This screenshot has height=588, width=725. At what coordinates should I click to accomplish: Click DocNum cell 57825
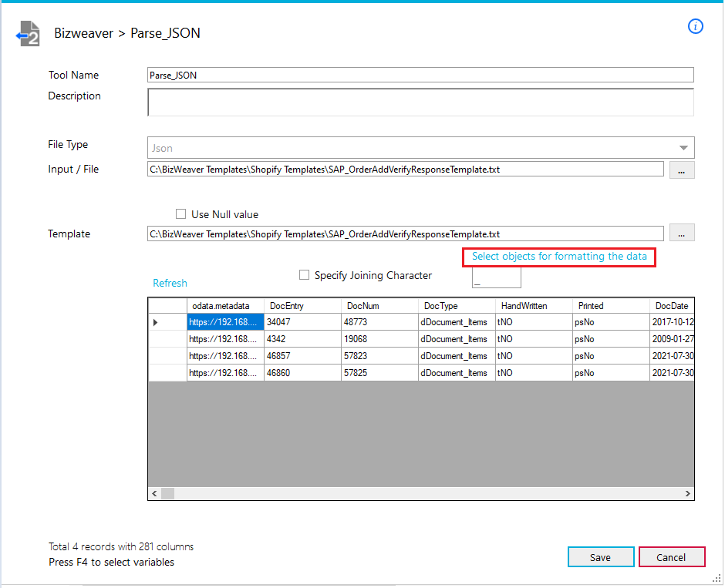(x=379, y=373)
